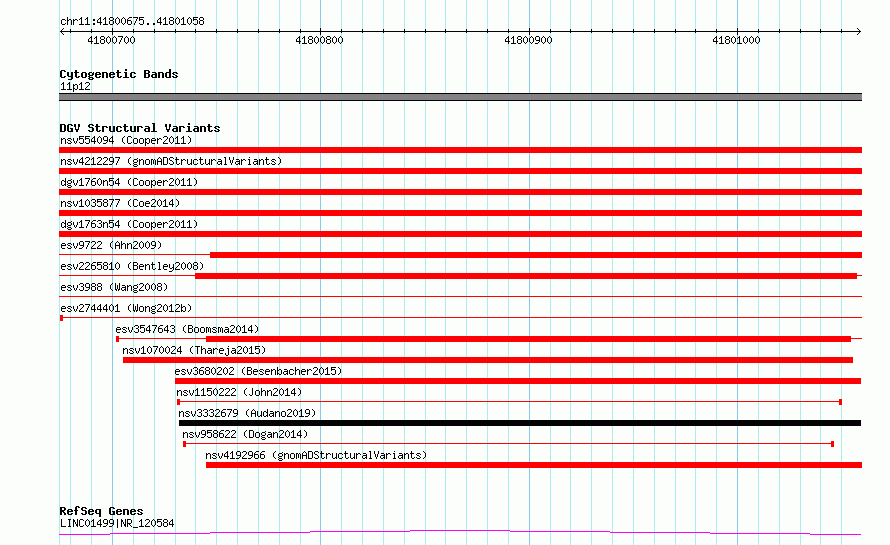Select nsv958622 (Dogan2014) label

point(245,434)
